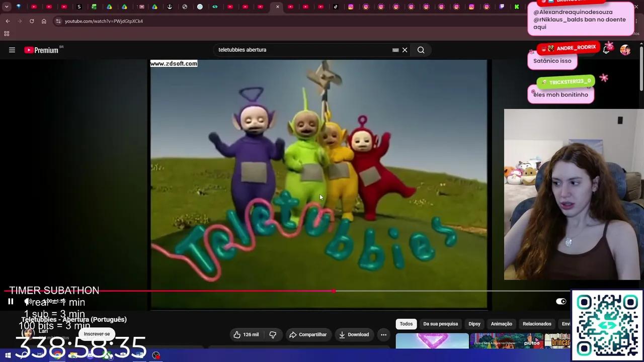Switch to the Kick browser tab
The height and width of the screenshot is (362, 644).
pyautogui.click(x=517, y=7)
